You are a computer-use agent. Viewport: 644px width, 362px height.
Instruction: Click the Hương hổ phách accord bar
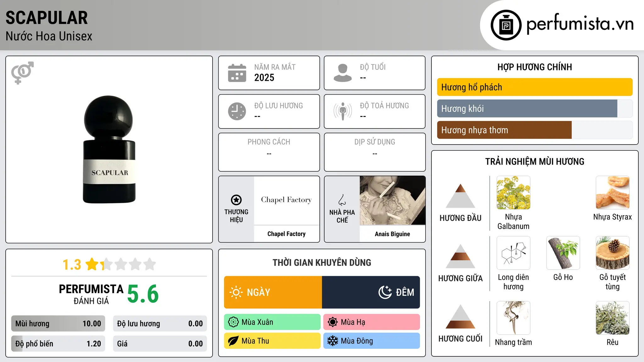coord(535,87)
